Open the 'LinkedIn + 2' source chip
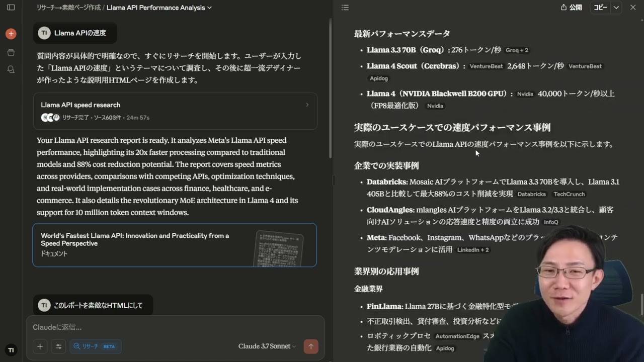This screenshot has height=362, width=644. [473, 250]
